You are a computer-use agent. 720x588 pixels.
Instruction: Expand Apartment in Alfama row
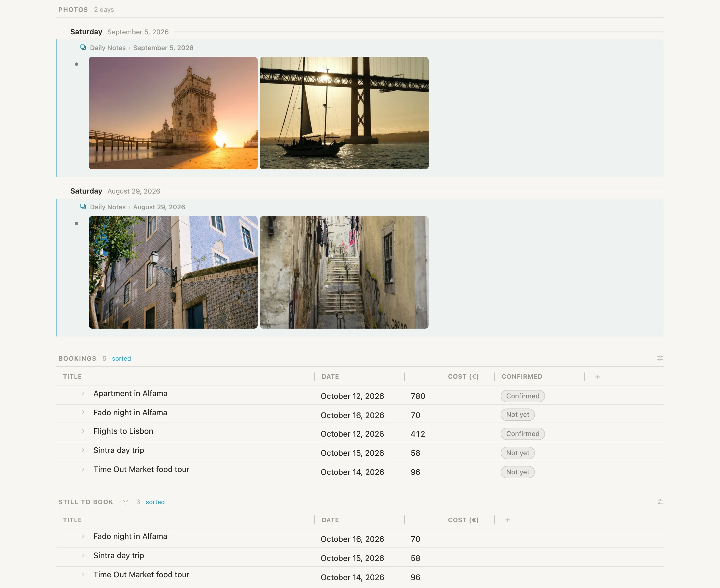[83, 394]
